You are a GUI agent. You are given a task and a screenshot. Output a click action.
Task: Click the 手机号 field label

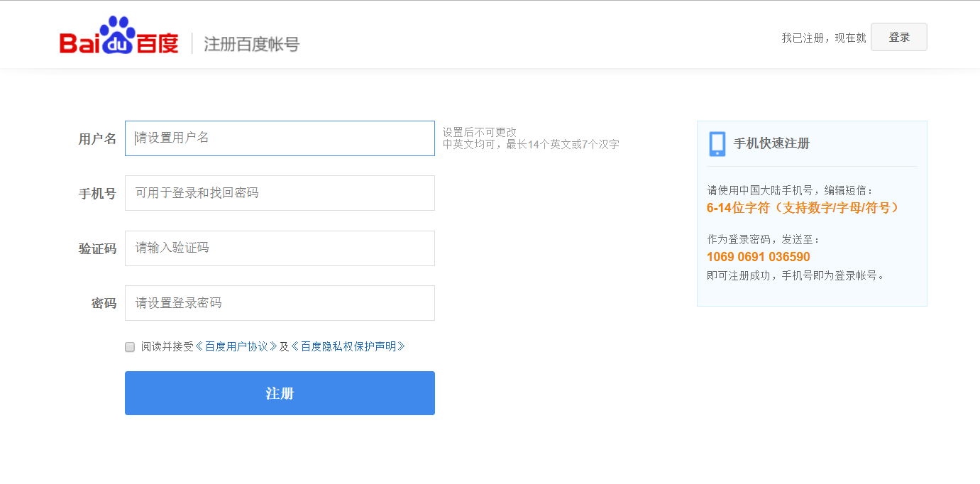(x=97, y=193)
